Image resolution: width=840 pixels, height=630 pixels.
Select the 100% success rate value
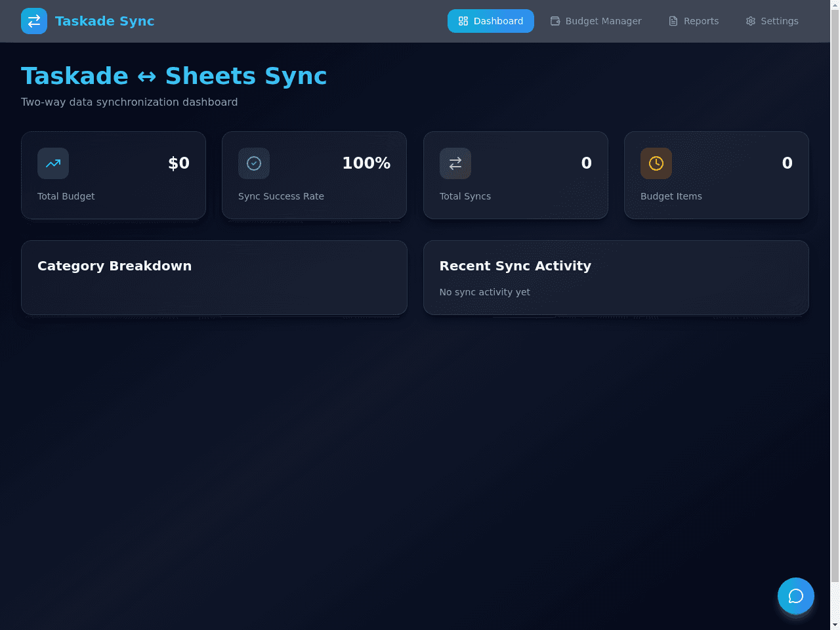pos(366,163)
